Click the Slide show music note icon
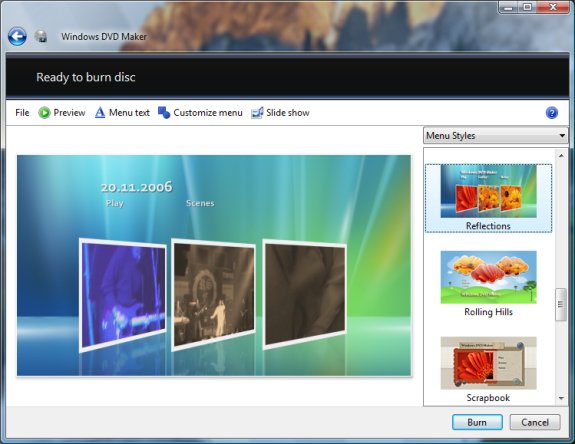Image resolution: width=575 pixels, height=444 pixels. [257, 113]
